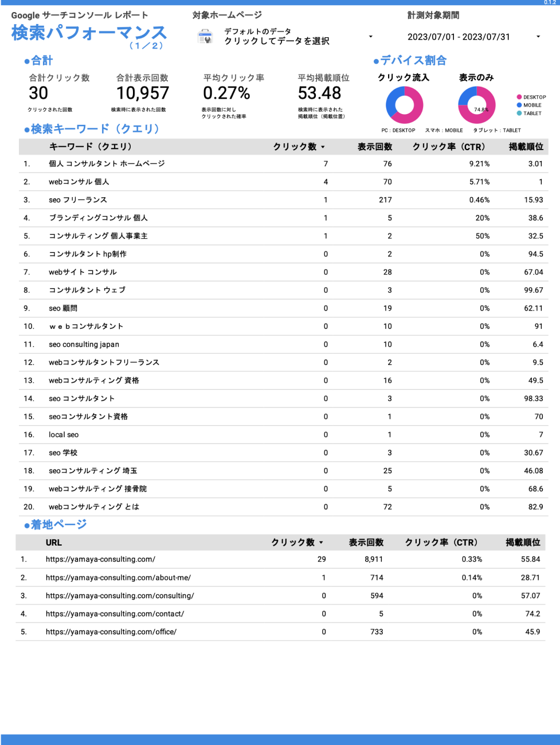Click the DESKTOP legend pink dot
560x745 pixels.
[x=519, y=97]
